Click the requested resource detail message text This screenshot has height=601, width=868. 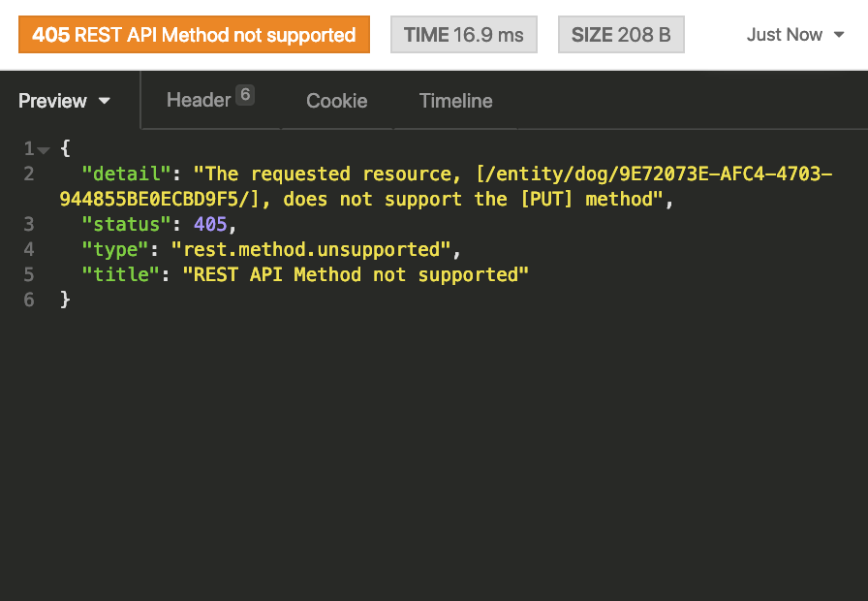pyautogui.click(x=436, y=187)
